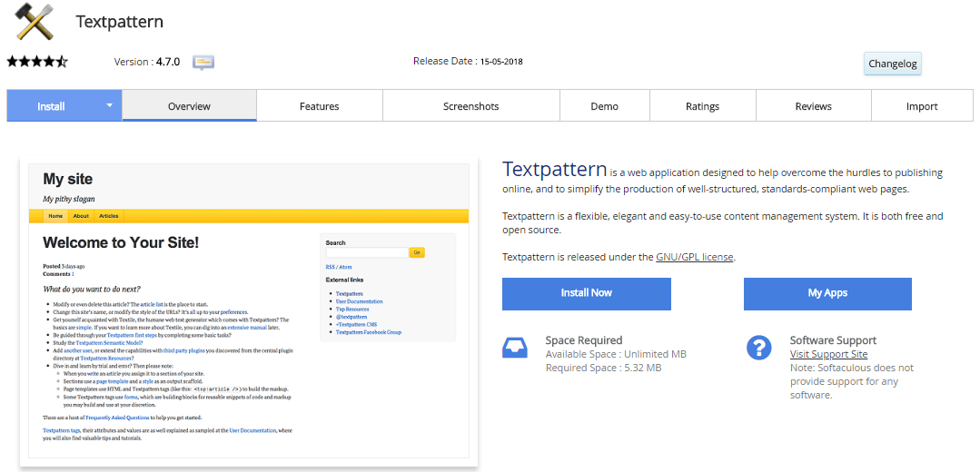This screenshot has width=980, height=472.
Task: Click Available Space Unlimited MB text
Action: pyautogui.click(x=616, y=354)
